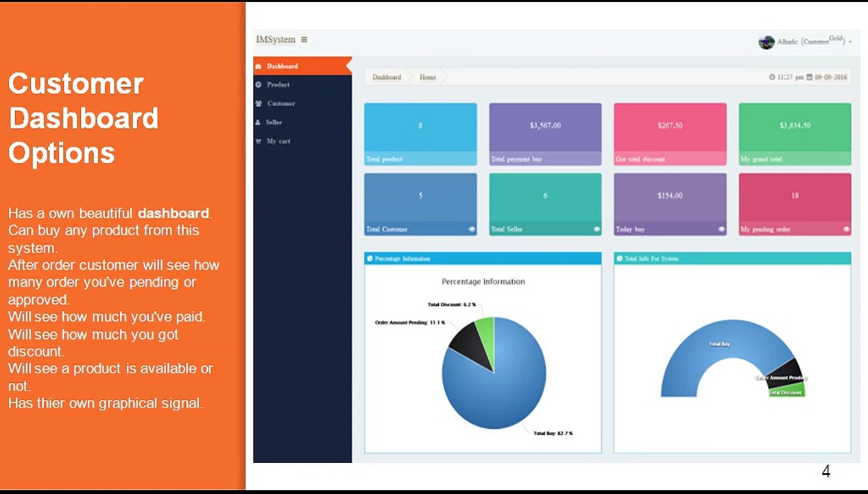The width and height of the screenshot is (868, 494).
Task: Toggle eye icon on My pending order card
Action: click(x=846, y=229)
